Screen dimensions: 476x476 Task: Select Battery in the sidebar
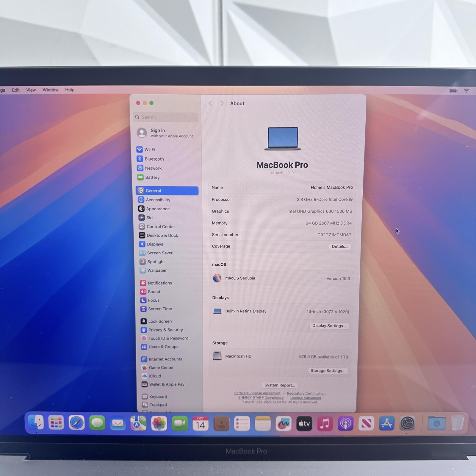[153, 177]
